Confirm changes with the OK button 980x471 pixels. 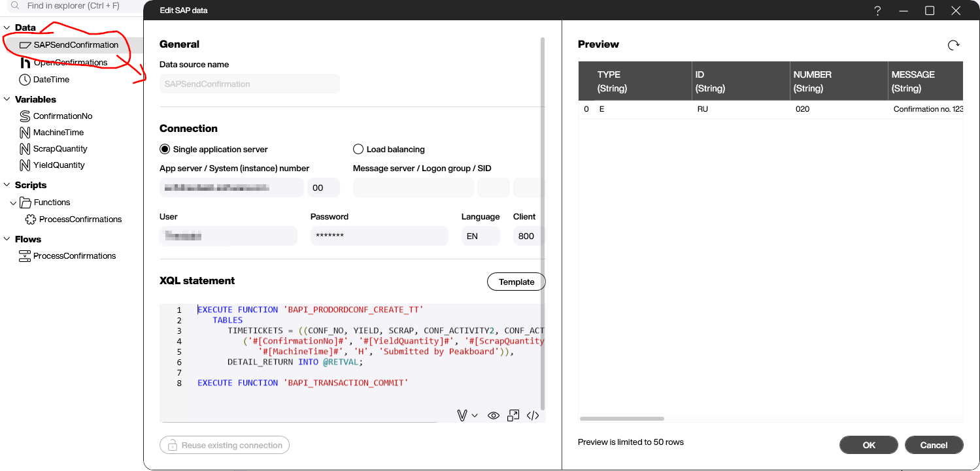(x=868, y=445)
